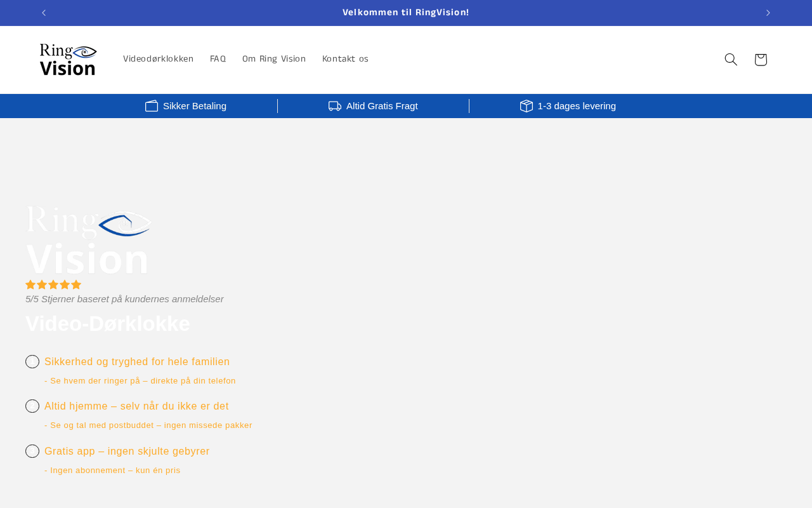This screenshot has height=508, width=812.
Task: Click the Video-Dørklokke heading
Action: [108, 324]
